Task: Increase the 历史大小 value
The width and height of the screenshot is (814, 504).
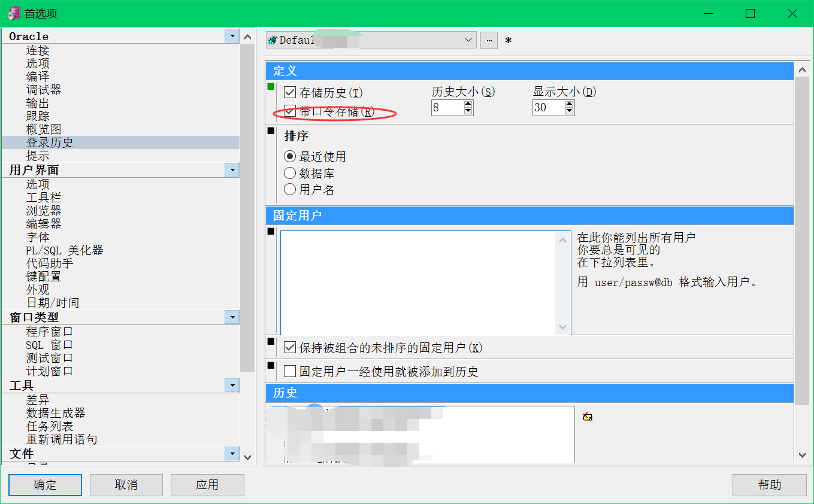Action: click(468, 104)
